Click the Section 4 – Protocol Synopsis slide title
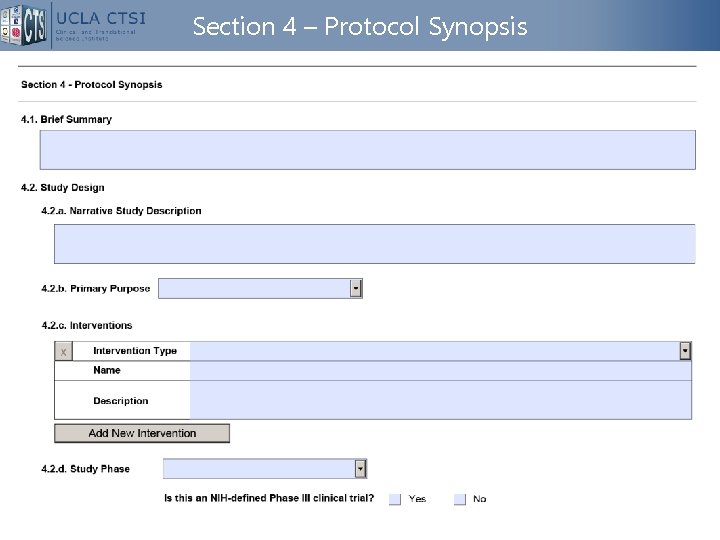The image size is (720, 540). [360, 27]
